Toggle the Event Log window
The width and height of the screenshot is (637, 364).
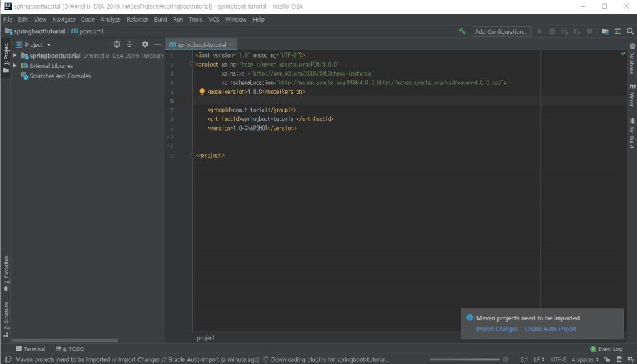(606, 349)
